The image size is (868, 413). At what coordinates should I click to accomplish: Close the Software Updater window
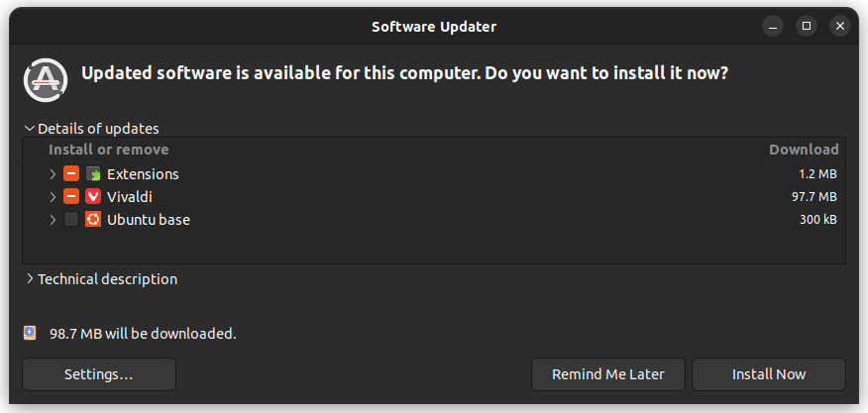[840, 26]
